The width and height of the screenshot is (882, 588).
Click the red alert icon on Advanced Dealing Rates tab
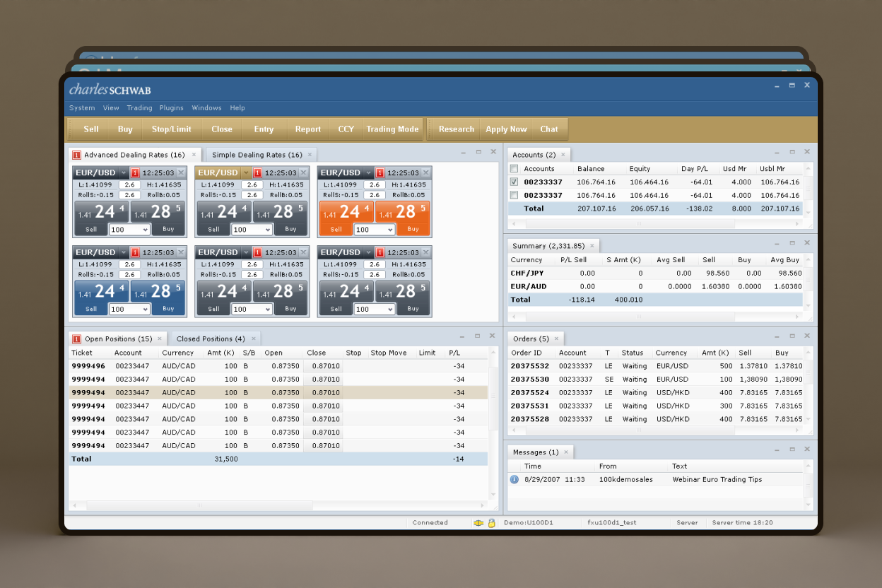(x=76, y=155)
